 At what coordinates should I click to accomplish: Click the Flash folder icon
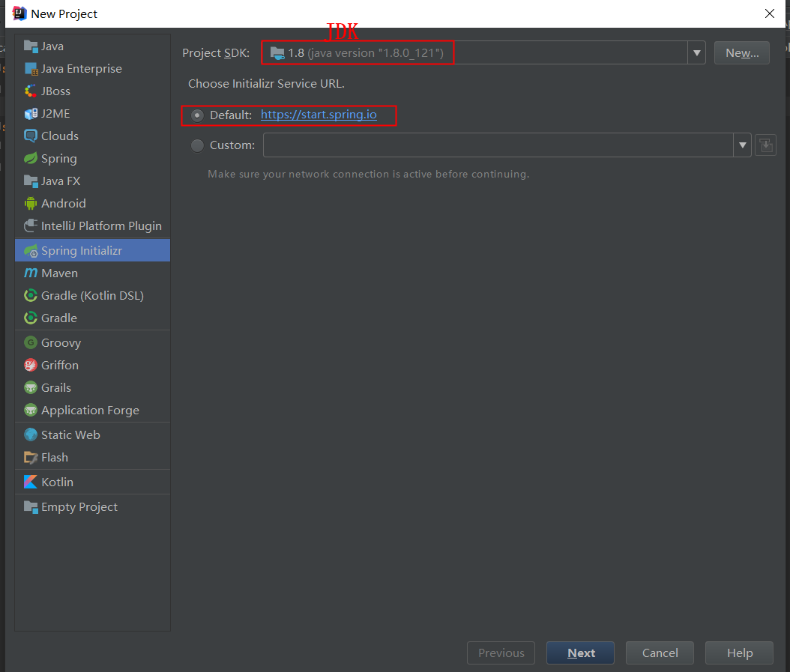31,458
